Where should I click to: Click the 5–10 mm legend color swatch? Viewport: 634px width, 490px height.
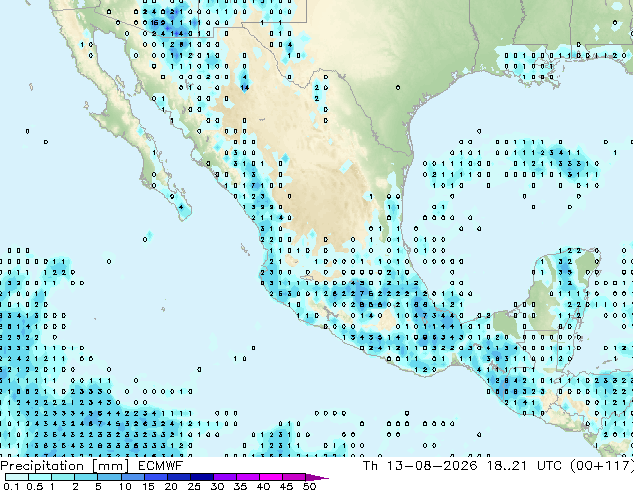(x=109, y=477)
